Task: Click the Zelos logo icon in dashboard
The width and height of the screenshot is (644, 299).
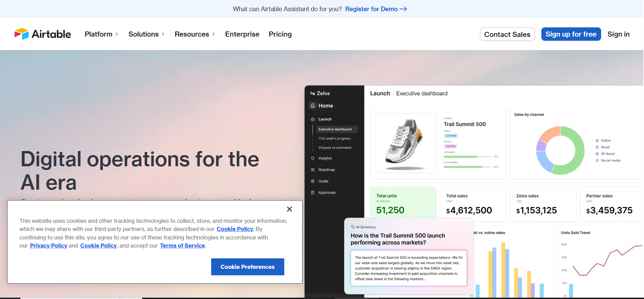Action: [x=312, y=93]
